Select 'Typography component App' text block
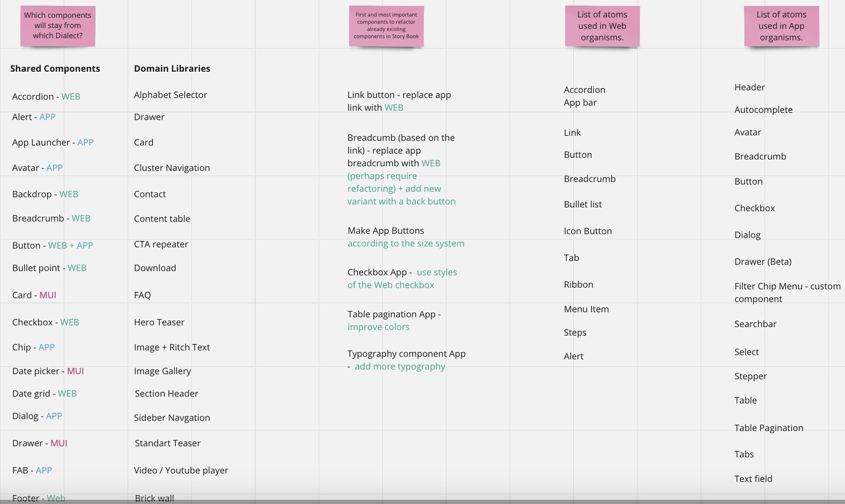Screen dimensions: 845x504 pyautogui.click(x=407, y=360)
